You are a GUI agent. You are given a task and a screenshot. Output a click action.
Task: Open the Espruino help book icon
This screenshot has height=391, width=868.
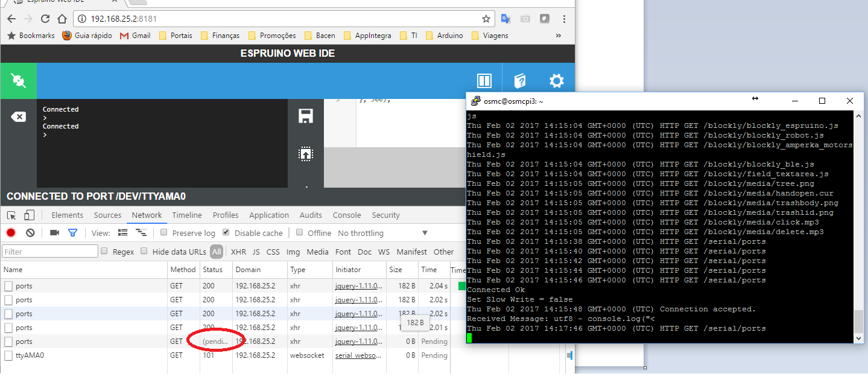(519, 81)
